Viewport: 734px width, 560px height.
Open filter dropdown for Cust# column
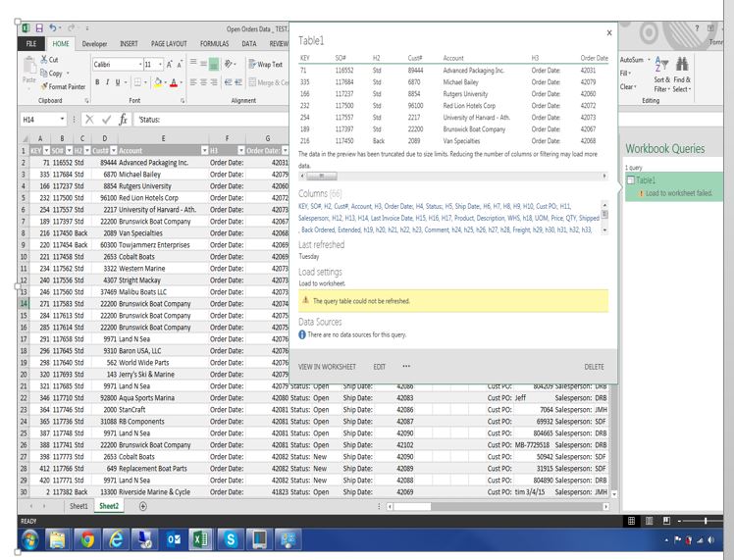[x=113, y=151]
